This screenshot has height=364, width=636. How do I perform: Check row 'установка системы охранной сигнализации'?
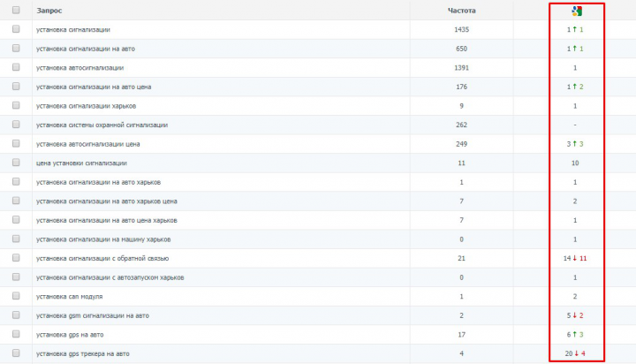16,125
